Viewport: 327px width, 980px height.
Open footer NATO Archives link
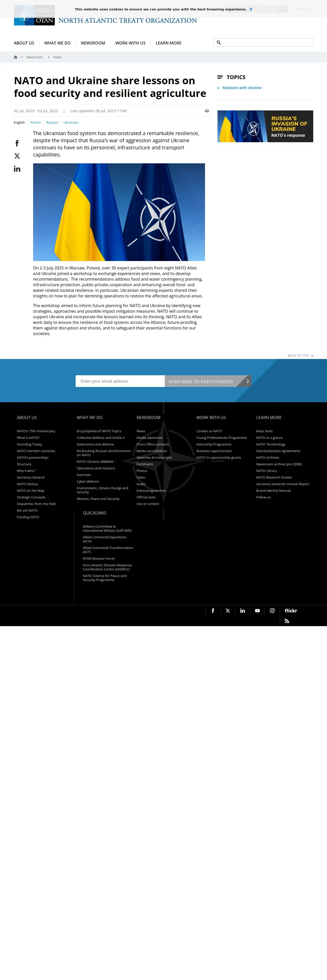pyautogui.click(x=268, y=458)
